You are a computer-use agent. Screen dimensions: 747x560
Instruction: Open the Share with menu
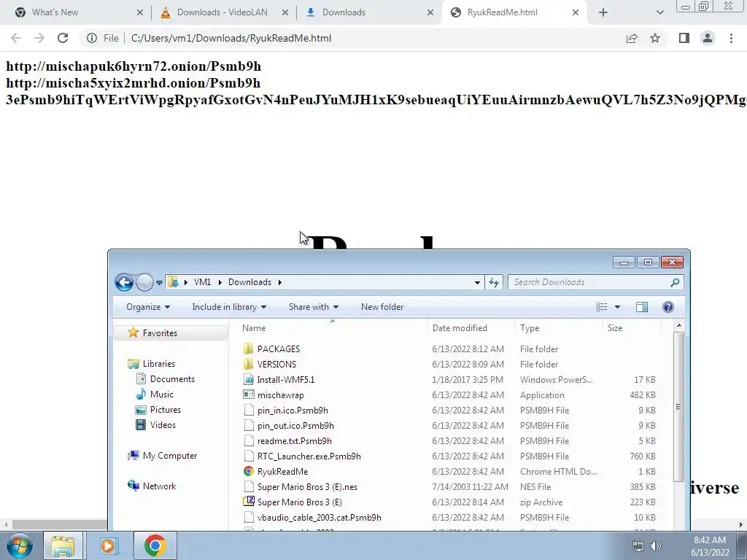tap(314, 307)
